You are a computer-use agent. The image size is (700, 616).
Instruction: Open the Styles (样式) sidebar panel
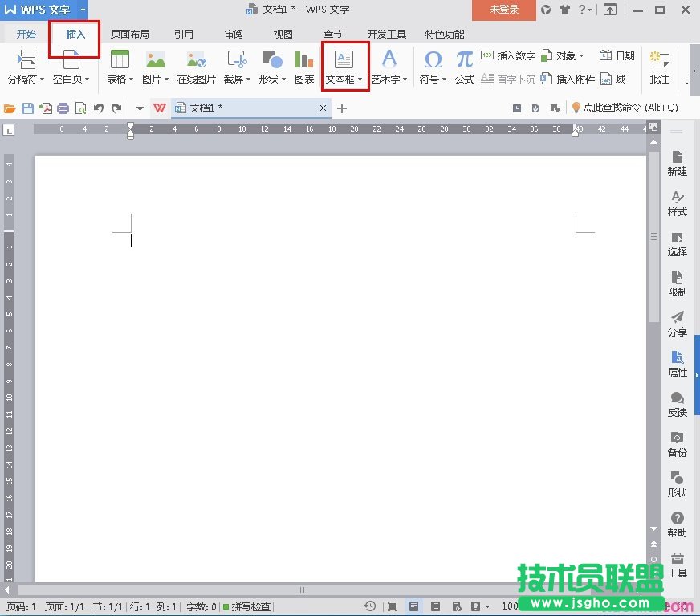click(x=678, y=204)
